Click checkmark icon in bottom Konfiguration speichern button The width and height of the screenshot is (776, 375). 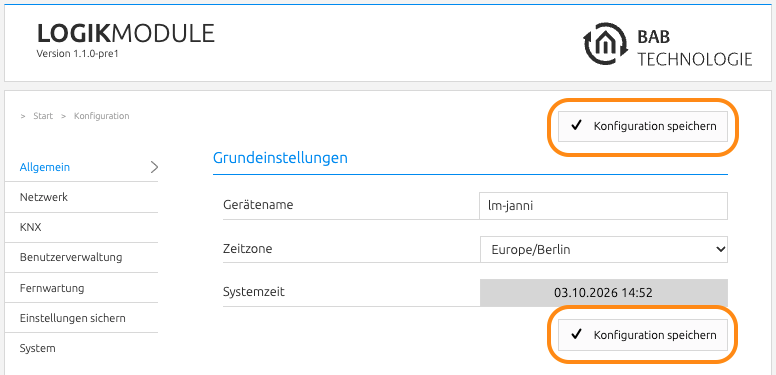576,334
